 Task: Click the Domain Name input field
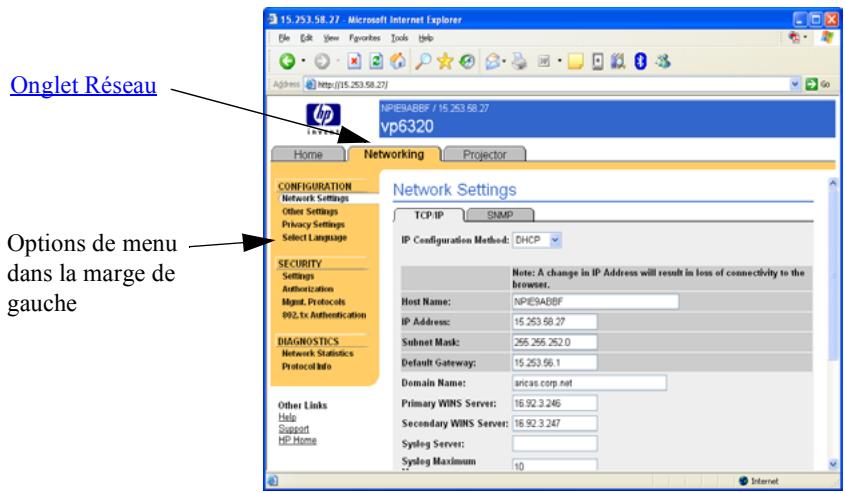point(590,383)
